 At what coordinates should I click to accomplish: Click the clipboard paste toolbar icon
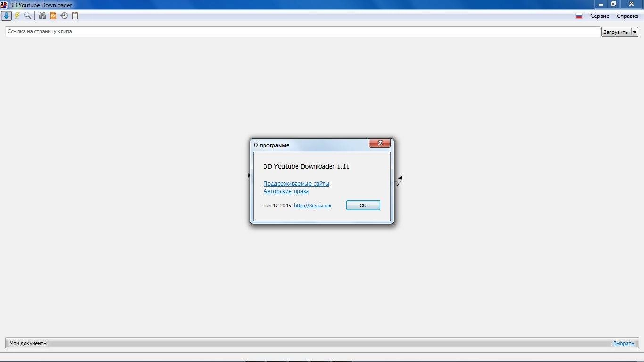[x=75, y=16]
